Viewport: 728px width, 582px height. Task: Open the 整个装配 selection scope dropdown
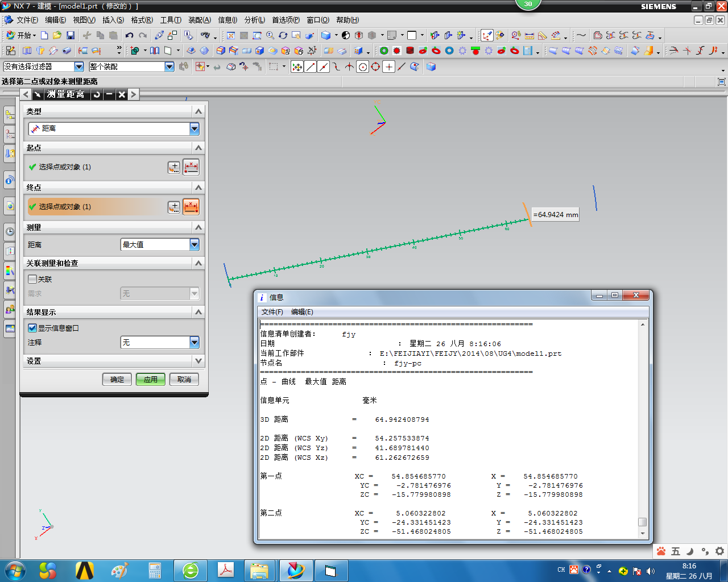[169, 66]
